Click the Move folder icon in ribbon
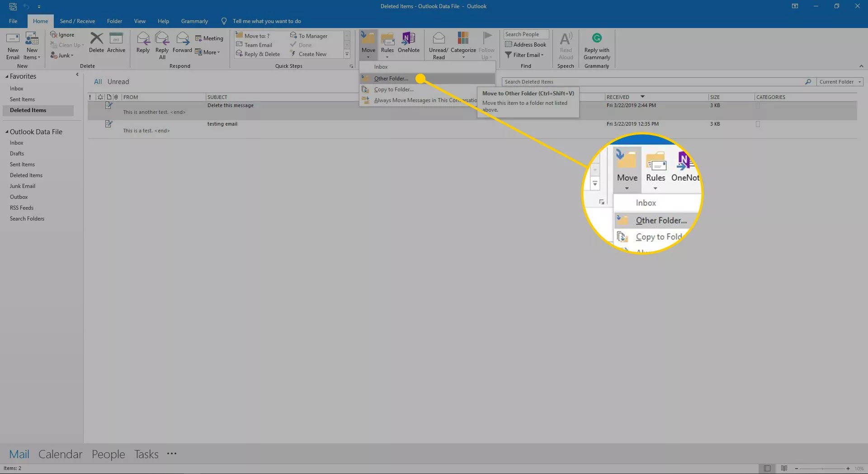The height and width of the screenshot is (474, 868). [x=368, y=38]
